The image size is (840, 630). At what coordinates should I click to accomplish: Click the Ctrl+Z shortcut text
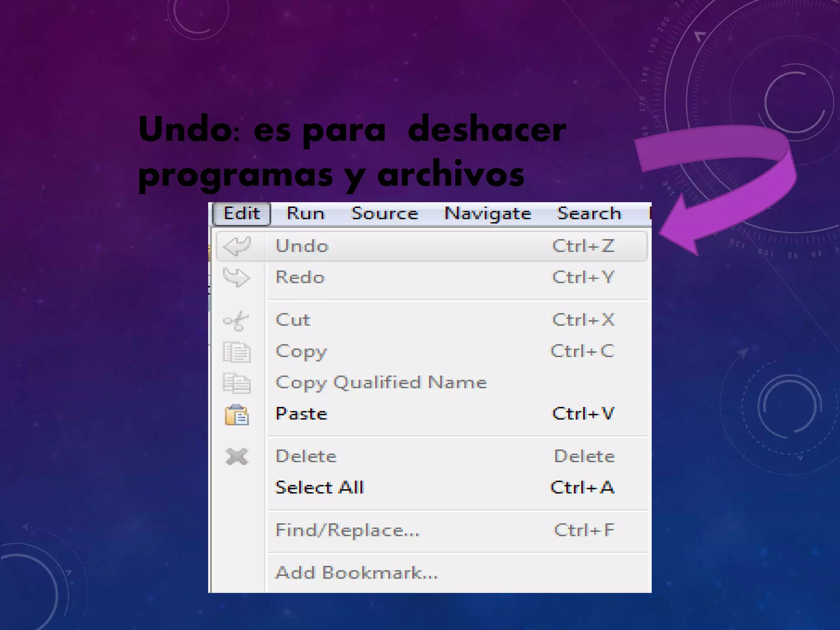pos(583,246)
